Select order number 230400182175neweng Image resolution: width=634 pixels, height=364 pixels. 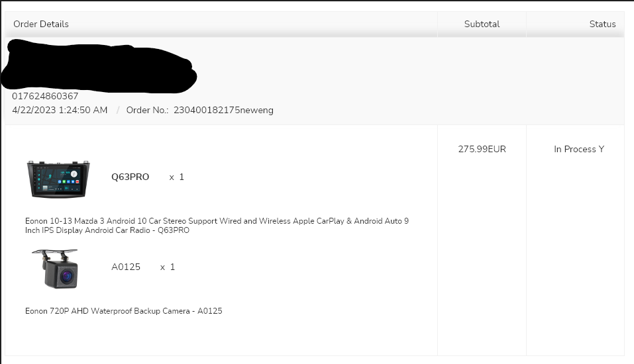pos(223,110)
